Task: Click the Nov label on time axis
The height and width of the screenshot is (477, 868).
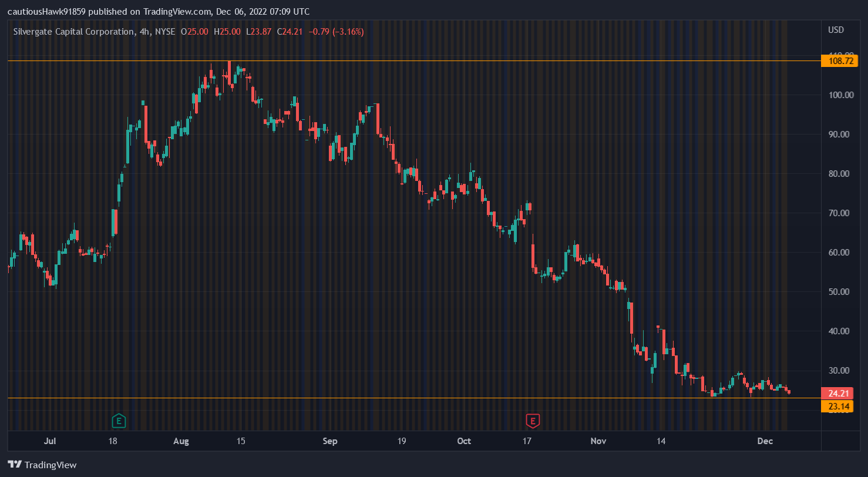Action: [x=598, y=441]
